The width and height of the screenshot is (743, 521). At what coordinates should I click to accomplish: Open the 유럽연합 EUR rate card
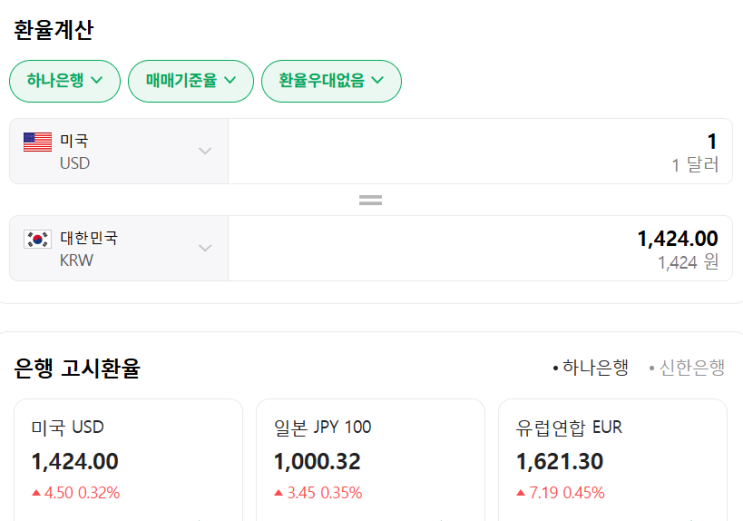pos(612,460)
